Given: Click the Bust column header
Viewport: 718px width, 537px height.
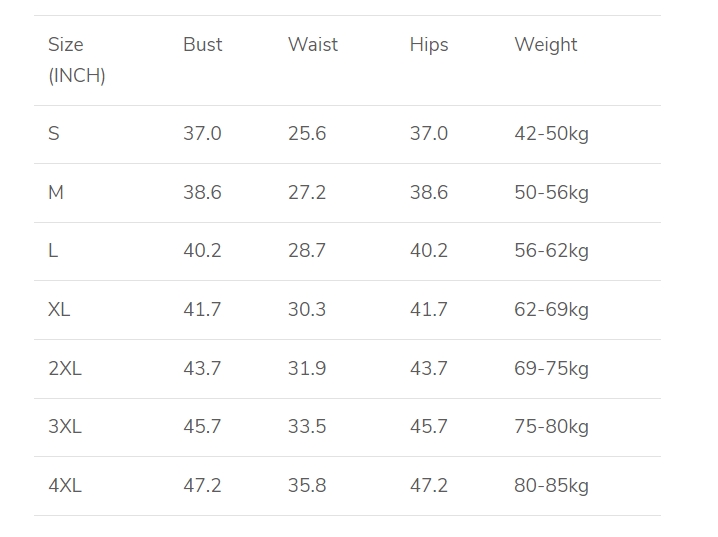Looking at the screenshot, I should (x=202, y=45).
